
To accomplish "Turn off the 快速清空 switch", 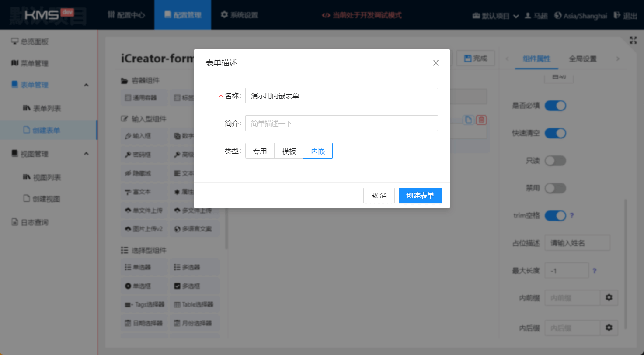I will click(x=555, y=133).
